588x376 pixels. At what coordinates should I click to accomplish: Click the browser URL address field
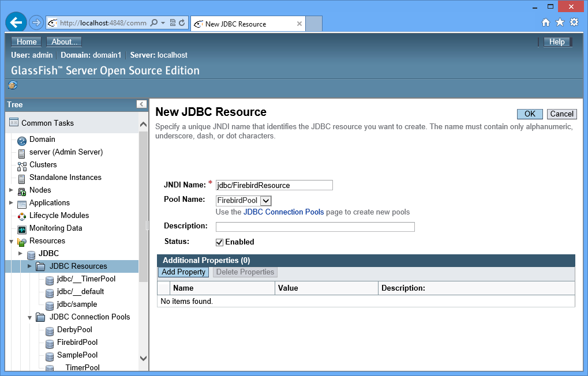(103, 23)
